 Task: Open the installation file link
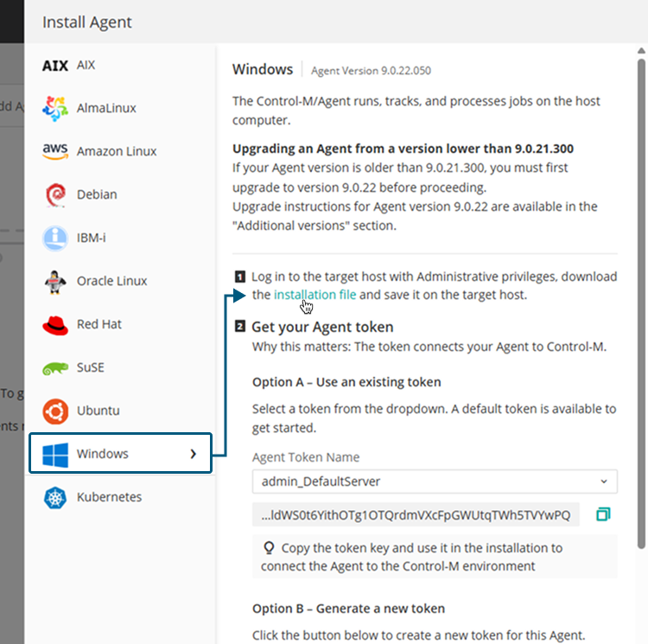(314, 295)
